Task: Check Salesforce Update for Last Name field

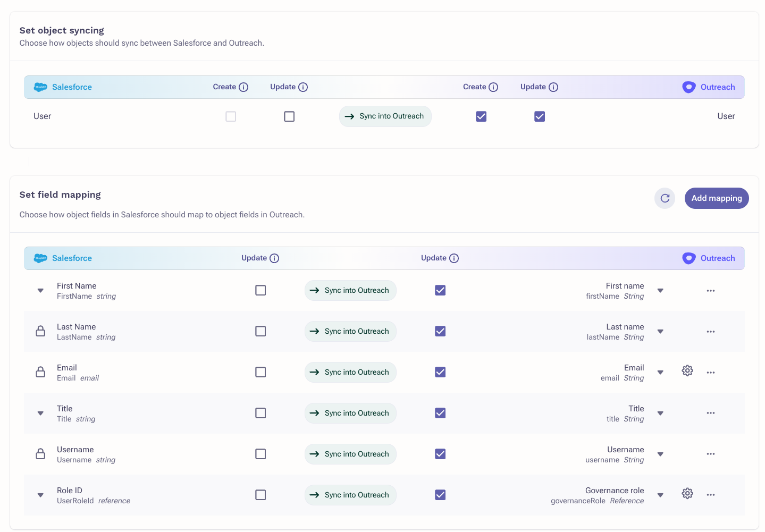Action: (260, 331)
